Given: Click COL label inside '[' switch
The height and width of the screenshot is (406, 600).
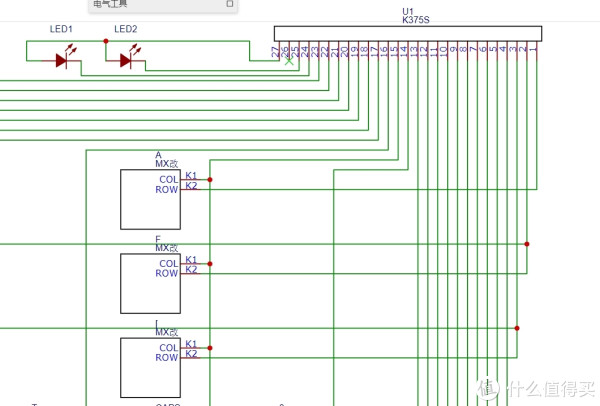Looking at the screenshot, I should 169,348.
